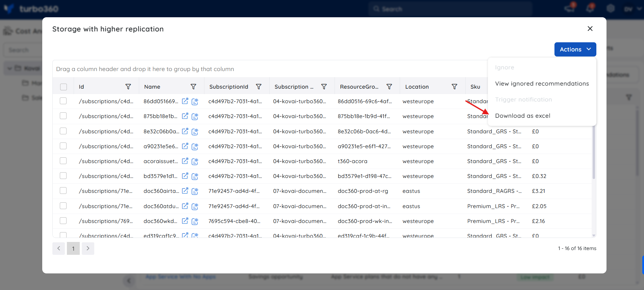Open external link for 86dd051669 resource
Viewport: 644px width, 290px height.
pyautogui.click(x=185, y=101)
